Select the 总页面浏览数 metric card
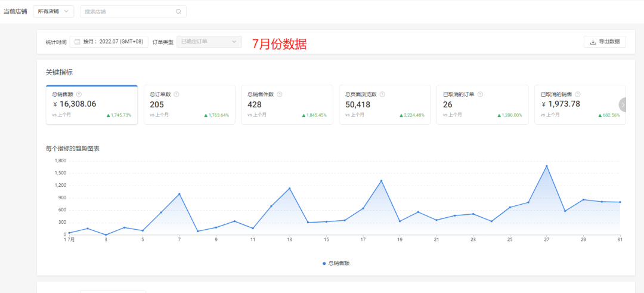Screen dimensions: 644x293 click(x=385, y=105)
